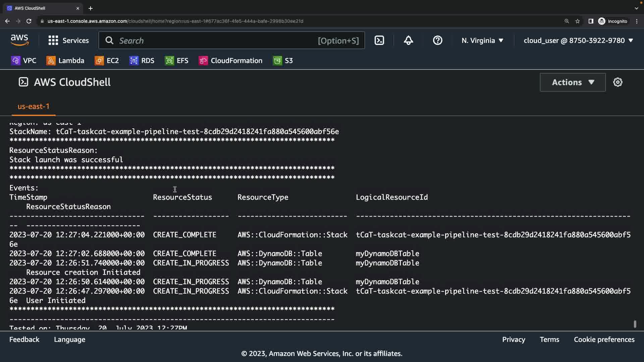Screen dimensions: 644x362
Task: Open the Services grid menu
Action: point(68,41)
